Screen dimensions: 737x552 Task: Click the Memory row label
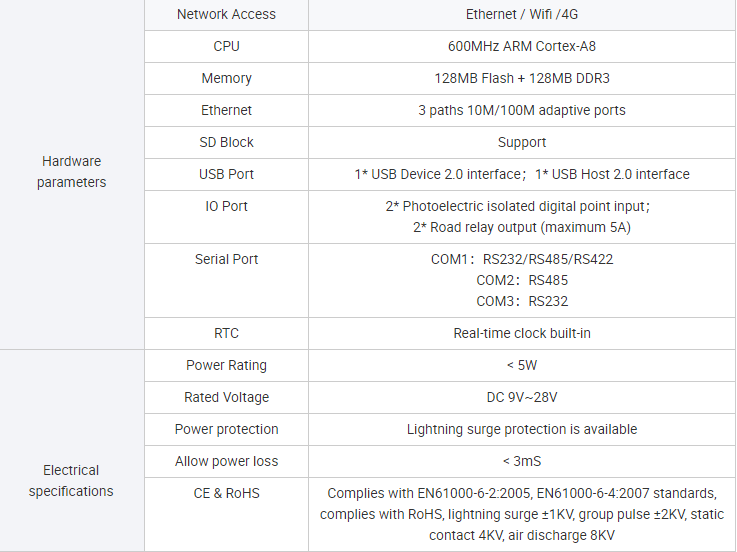[226, 78]
